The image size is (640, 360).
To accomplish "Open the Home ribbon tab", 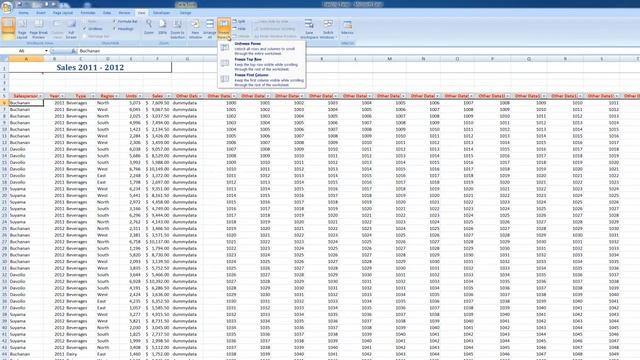I will 24,13.
